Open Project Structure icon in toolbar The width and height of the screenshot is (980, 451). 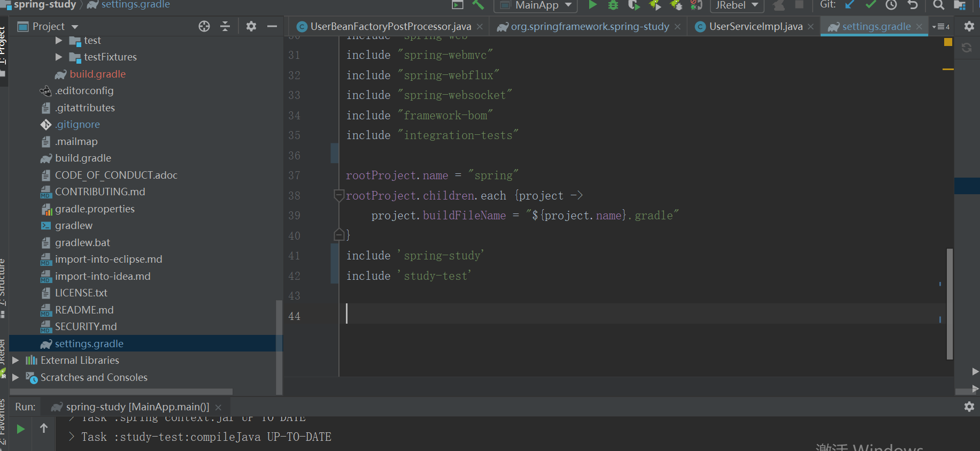[960, 5]
